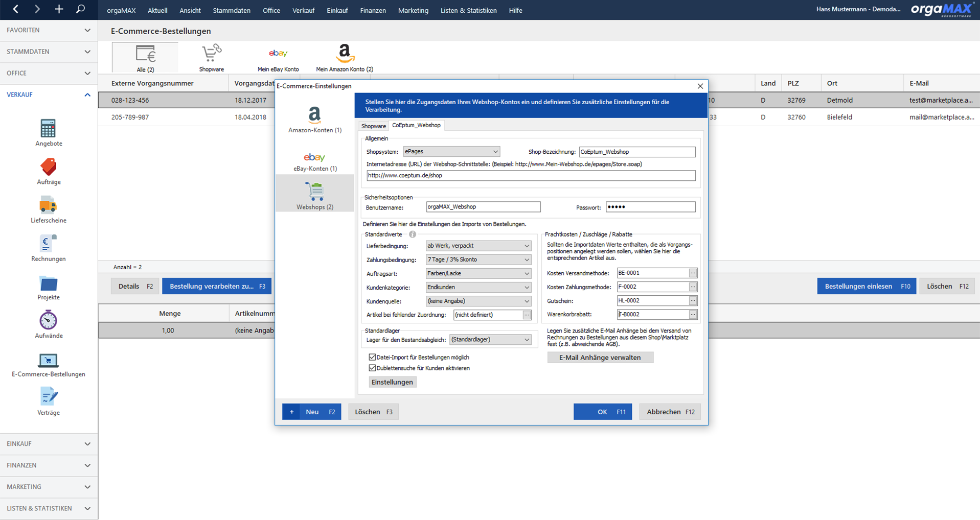This screenshot has width=980, height=520.
Task: Open the Rechnungen icon
Action: 48,244
